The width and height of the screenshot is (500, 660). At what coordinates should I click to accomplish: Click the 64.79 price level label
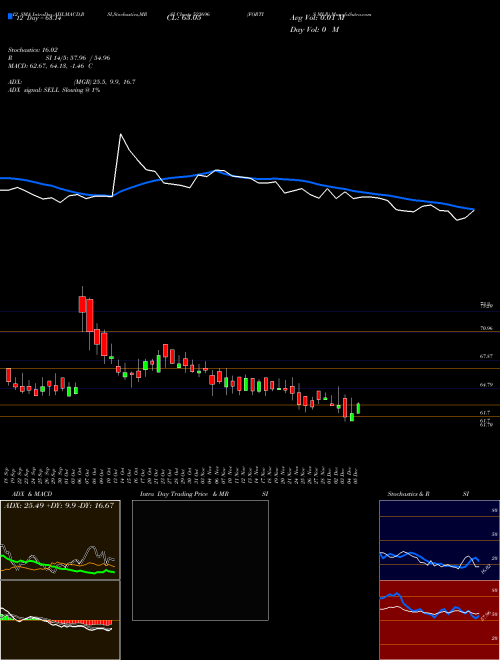[486, 385]
